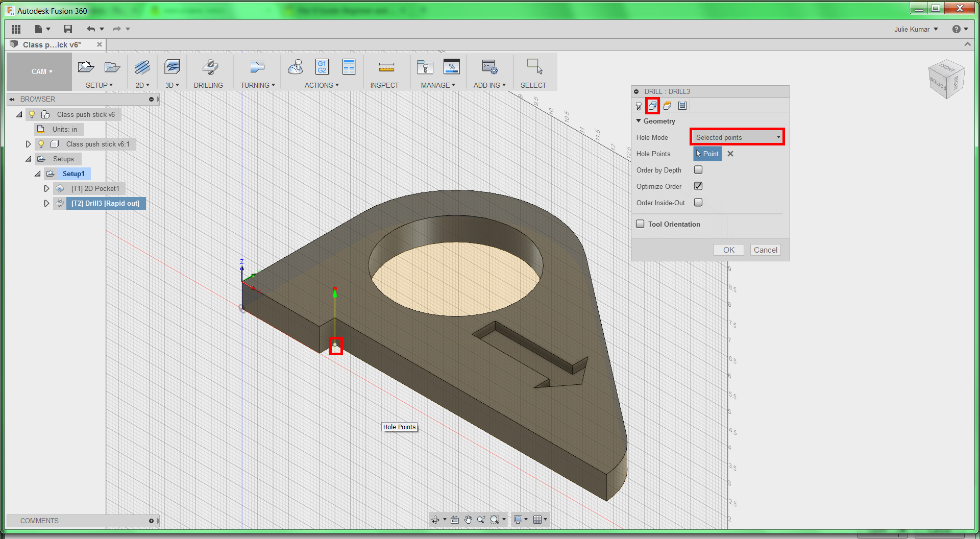Click the Save icon in the toolbar

coord(68,29)
